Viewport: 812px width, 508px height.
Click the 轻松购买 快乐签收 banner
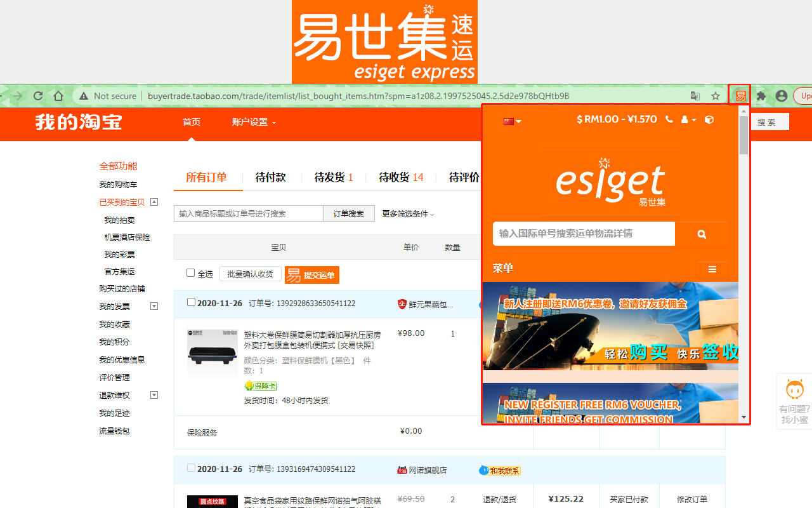[610, 326]
